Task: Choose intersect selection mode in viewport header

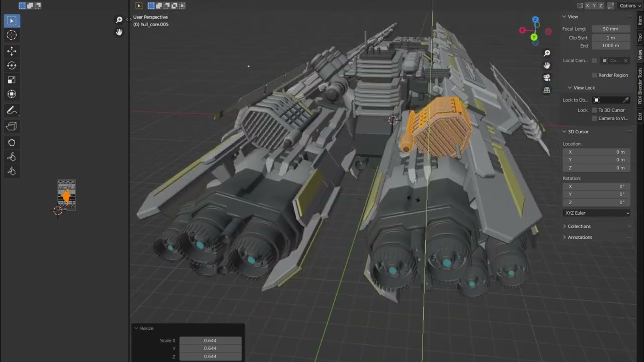Action: coord(182,6)
